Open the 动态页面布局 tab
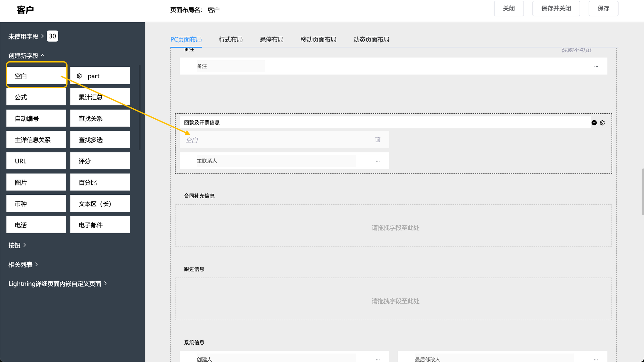Image resolution: width=644 pixels, height=362 pixels. [x=371, y=40]
